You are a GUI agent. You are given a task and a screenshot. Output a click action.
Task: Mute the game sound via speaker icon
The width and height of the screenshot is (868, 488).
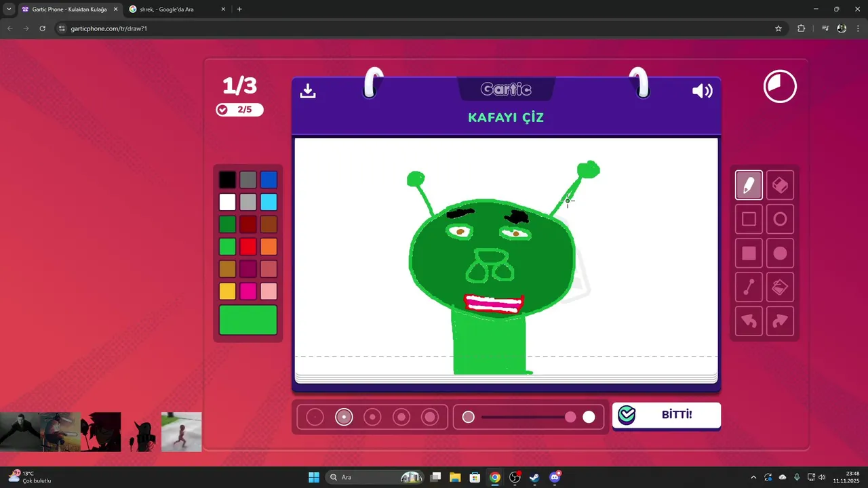tap(702, 91)
